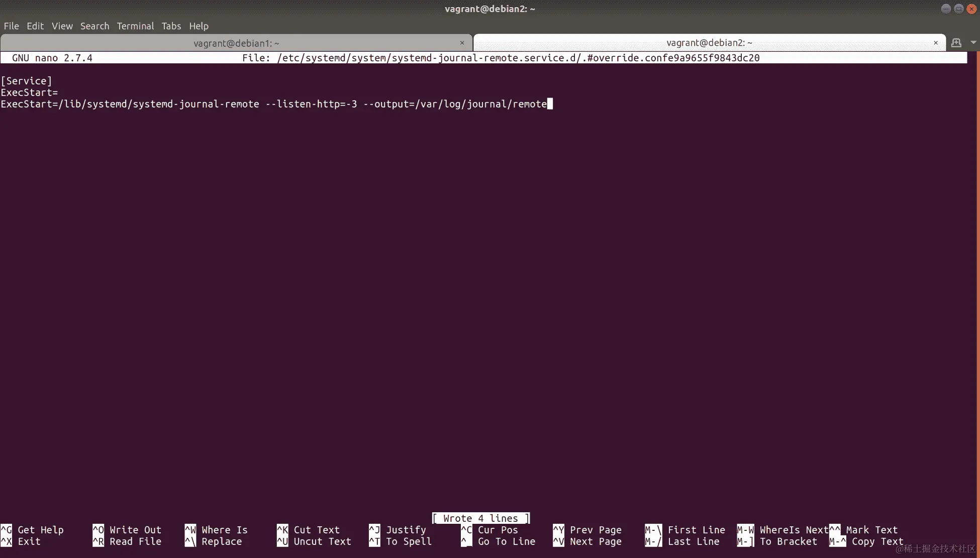Click the [Service] line in the editor
980x558 pixels.
(26, 81)
